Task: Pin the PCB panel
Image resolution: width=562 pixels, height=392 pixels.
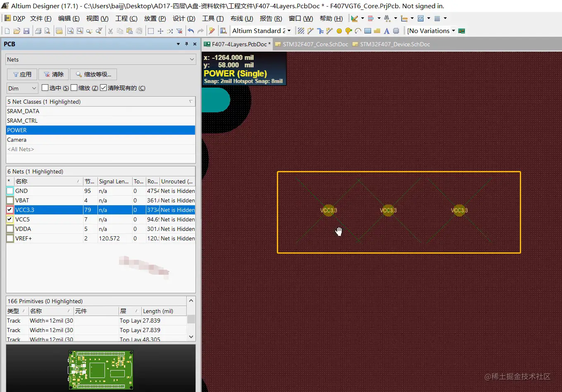Action: (186, 44)
